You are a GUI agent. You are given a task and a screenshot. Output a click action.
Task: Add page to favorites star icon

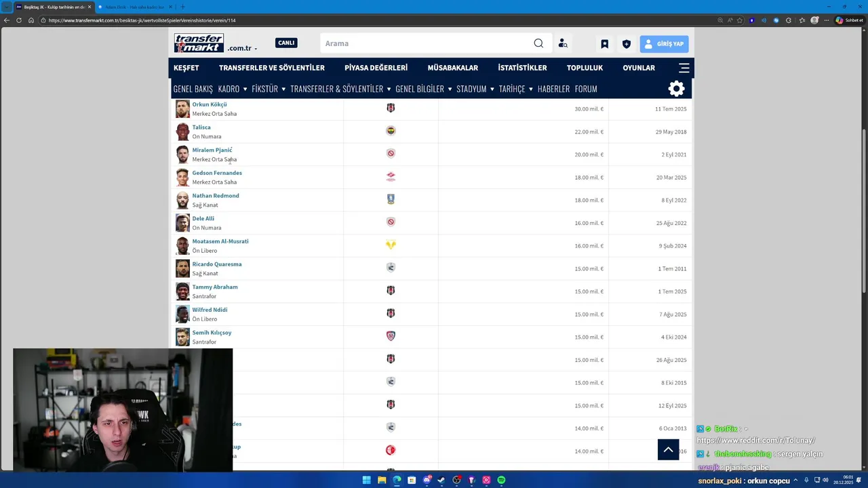[x=740, y=20]
